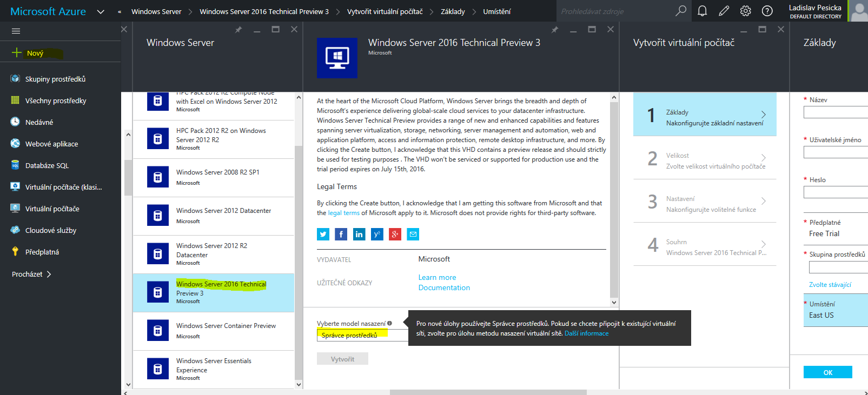Screen dimensions: 868x395
Task: Open Správce prostředků deployment model dropdown
Action: pos(362,336)
